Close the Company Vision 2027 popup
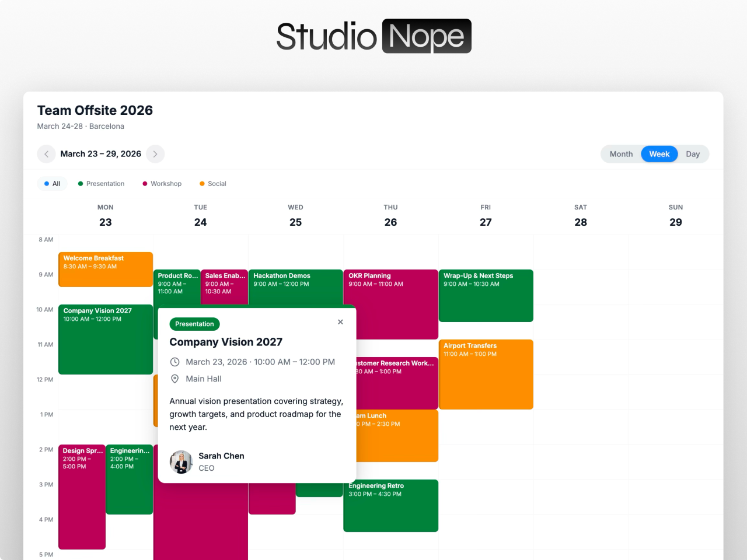 coord(340,322)
